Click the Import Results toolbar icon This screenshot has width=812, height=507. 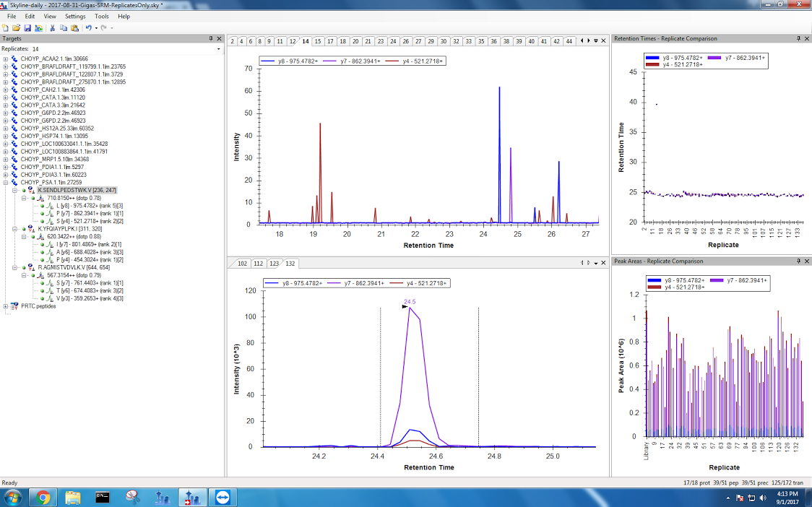coord(38,27)
